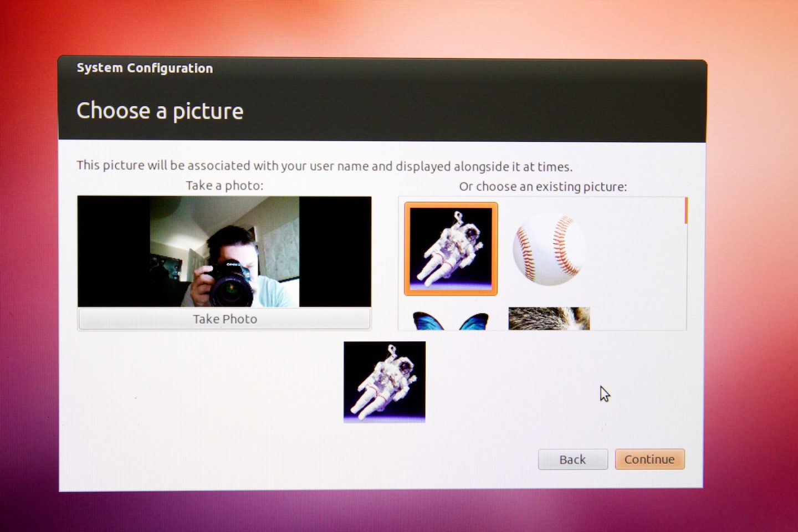This screenshot has width=798, height=532.
Task: Click the Take Photo button
Action: pos(224,319)
